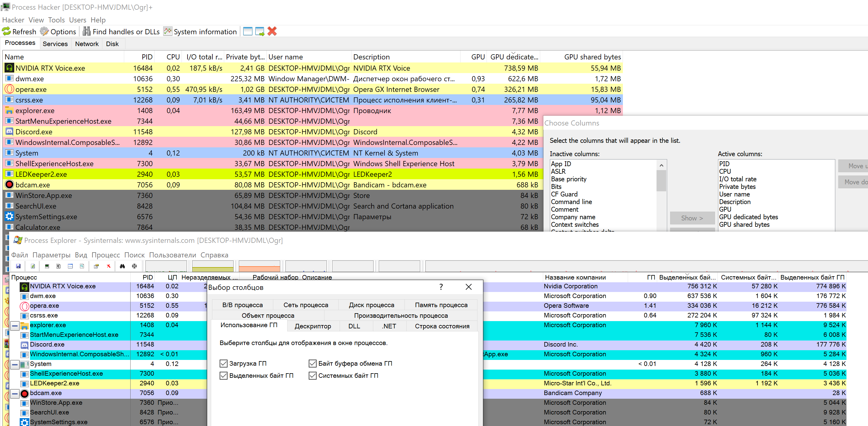Click NVIDIA RTX Voice.exe icon in Process Hacker
868x426 pixels.
9,68
